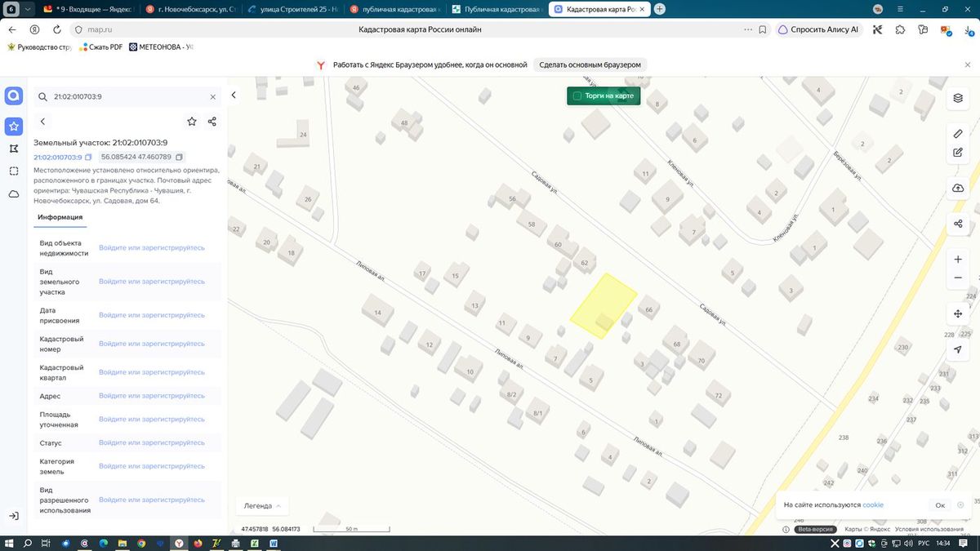Viewport: 980px width, 551px height.
Task: Zoom in on the map
Action: [958, 260]
